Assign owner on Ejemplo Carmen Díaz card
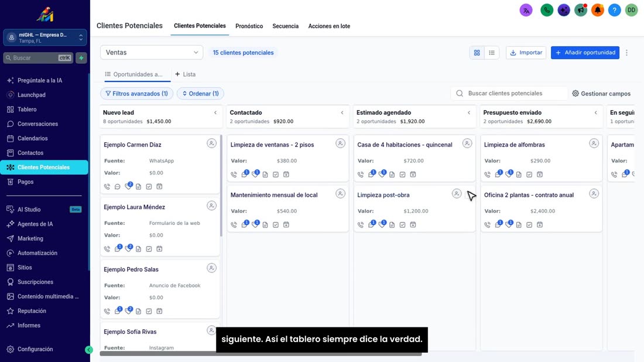The width and height of the screenshot is (644, 362). pos(211,144)
